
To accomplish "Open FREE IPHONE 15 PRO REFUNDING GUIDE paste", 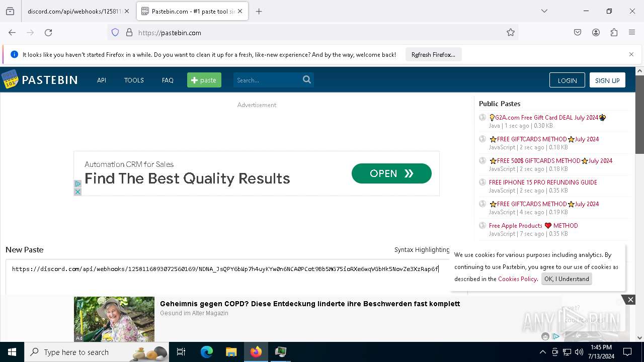I will [x=543, y=183].
